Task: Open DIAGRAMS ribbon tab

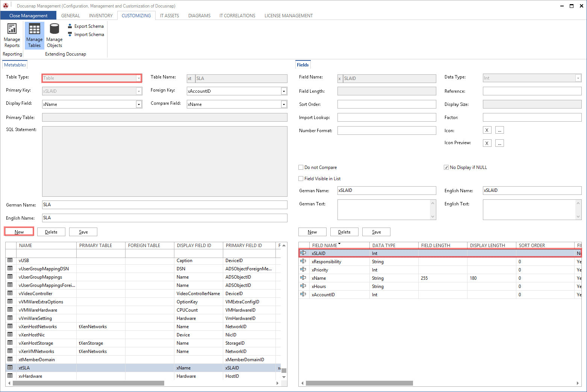Action: click(x=199, y=16)
